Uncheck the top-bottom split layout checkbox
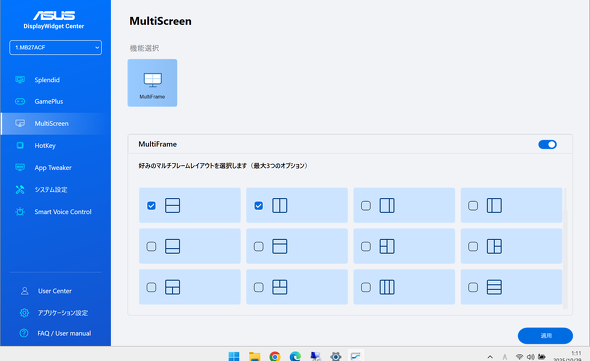590x361 pixels. (151, 206)
